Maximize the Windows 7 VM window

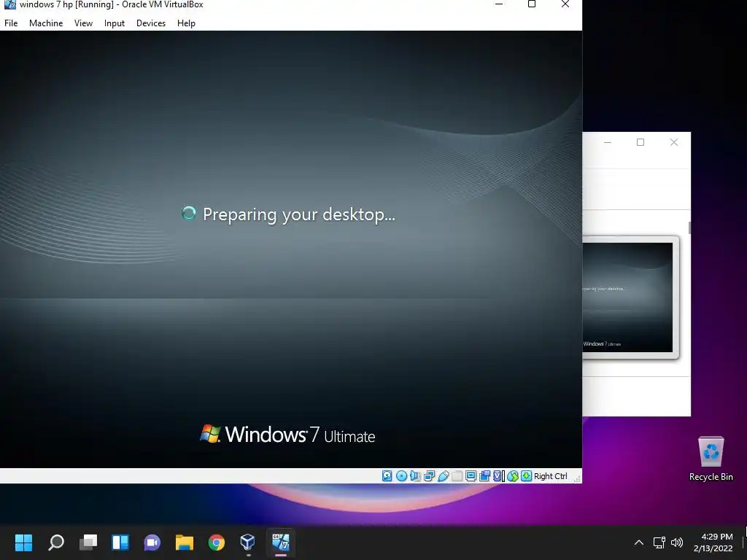[x=532, y=4]
